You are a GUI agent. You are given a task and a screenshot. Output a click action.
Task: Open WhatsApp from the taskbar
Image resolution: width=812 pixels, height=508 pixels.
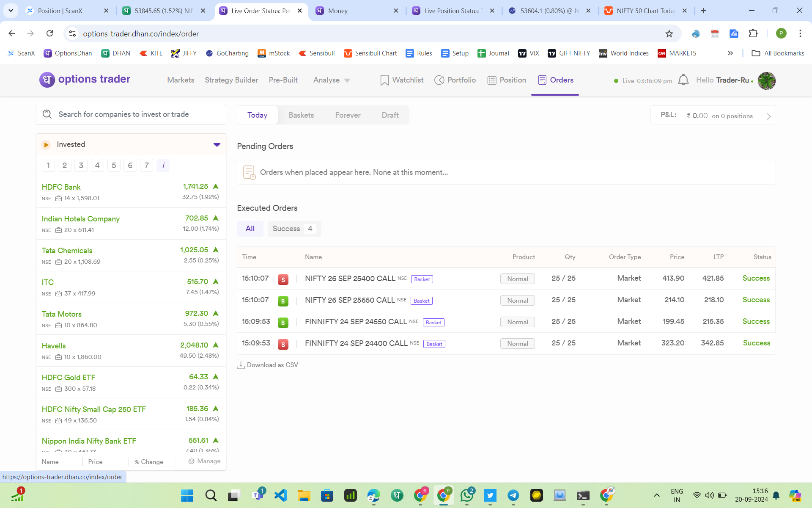[x=467, y=495]
